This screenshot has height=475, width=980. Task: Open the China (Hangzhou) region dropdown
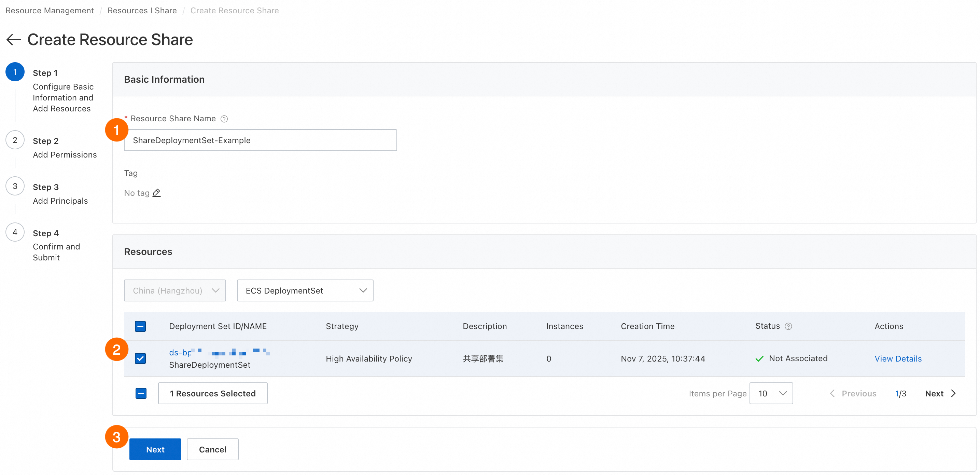point(174,290)
